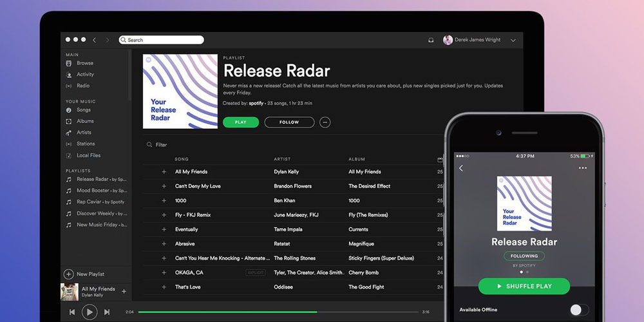
Task: Tap the back chevron on phone
Action: 461,168
